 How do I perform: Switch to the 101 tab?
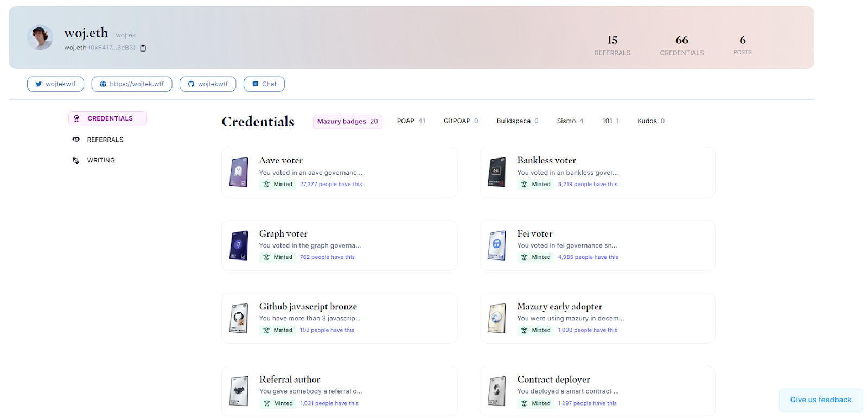tap(611, 121)
